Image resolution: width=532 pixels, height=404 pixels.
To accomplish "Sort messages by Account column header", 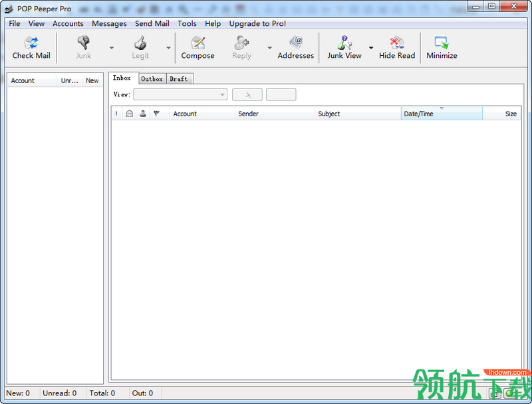I will coord(202,114).
